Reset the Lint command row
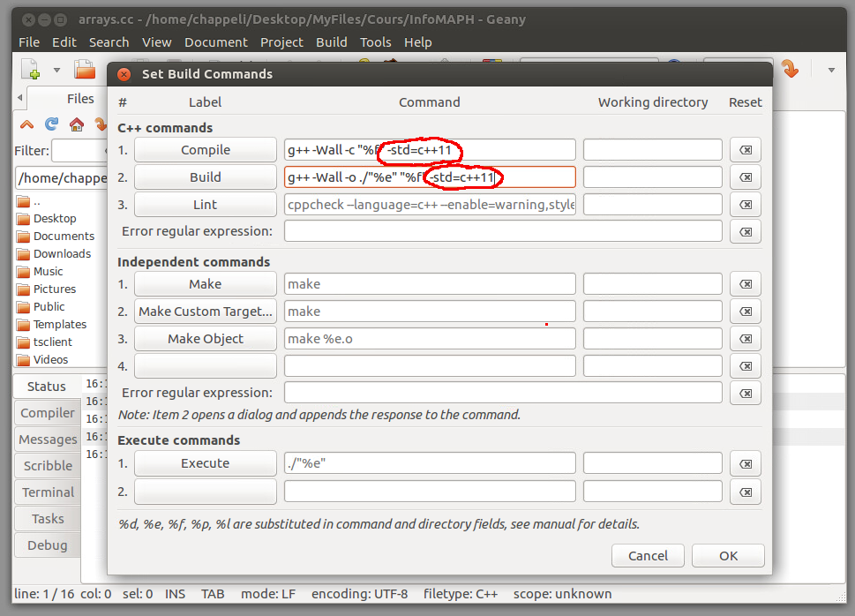The width and height of the screenshot is (855, 616). (745, 205)
